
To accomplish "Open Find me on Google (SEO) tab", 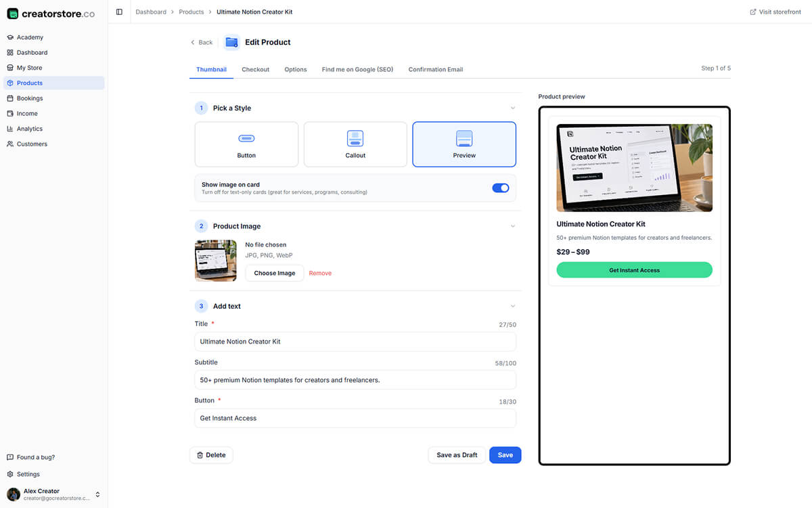I will (x=357, y=69).
